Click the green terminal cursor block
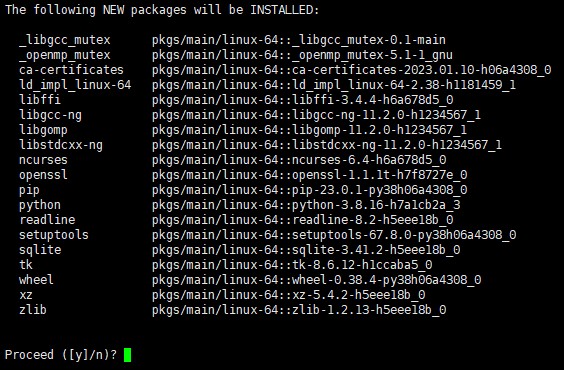564x370 pixels. pos(127,355)
